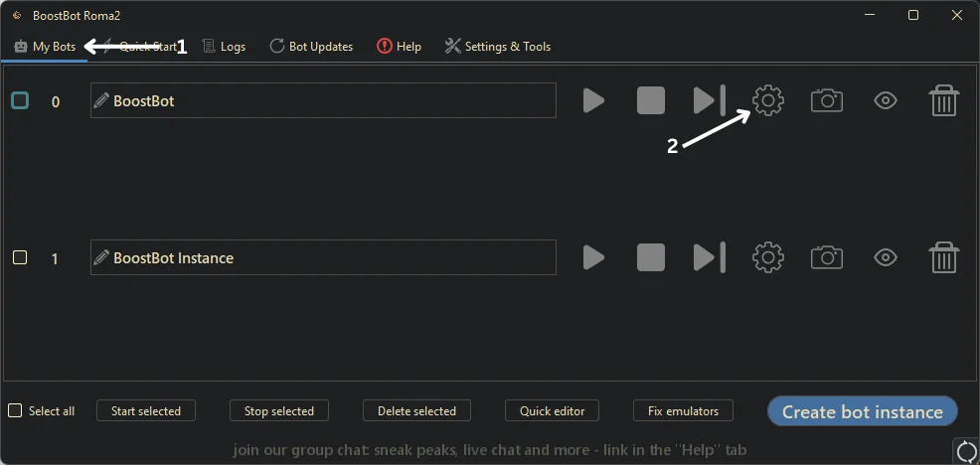This screenshot has height=465, width=980.
Task: Open gear settings for BoostBot Instance
Action: coord(768,257)
